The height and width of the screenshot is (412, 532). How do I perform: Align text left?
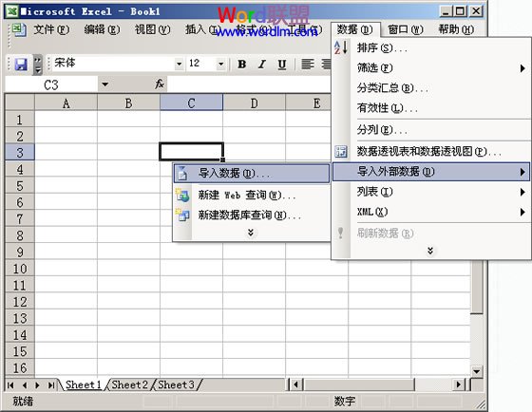coord(308,65)
